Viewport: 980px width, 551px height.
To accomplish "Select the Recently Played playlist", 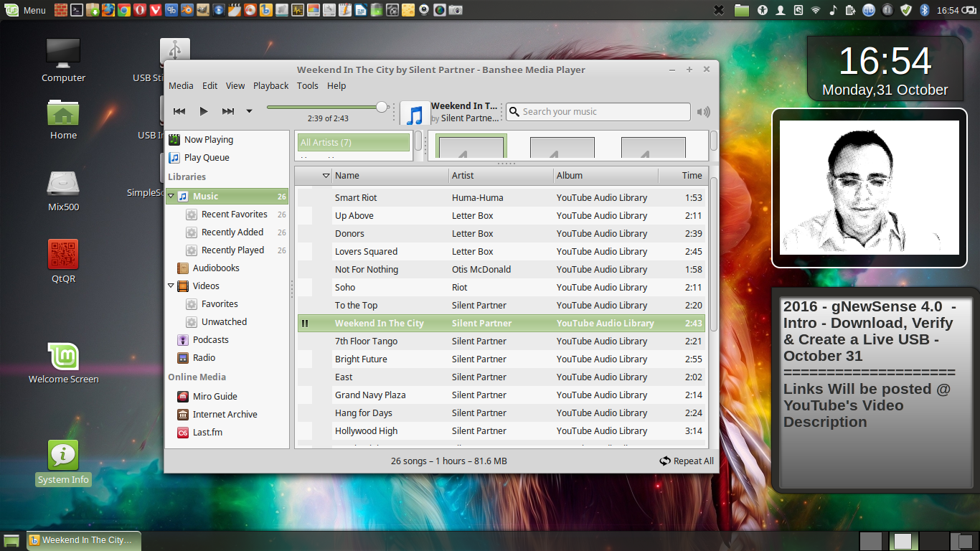I will coord(227,250).
